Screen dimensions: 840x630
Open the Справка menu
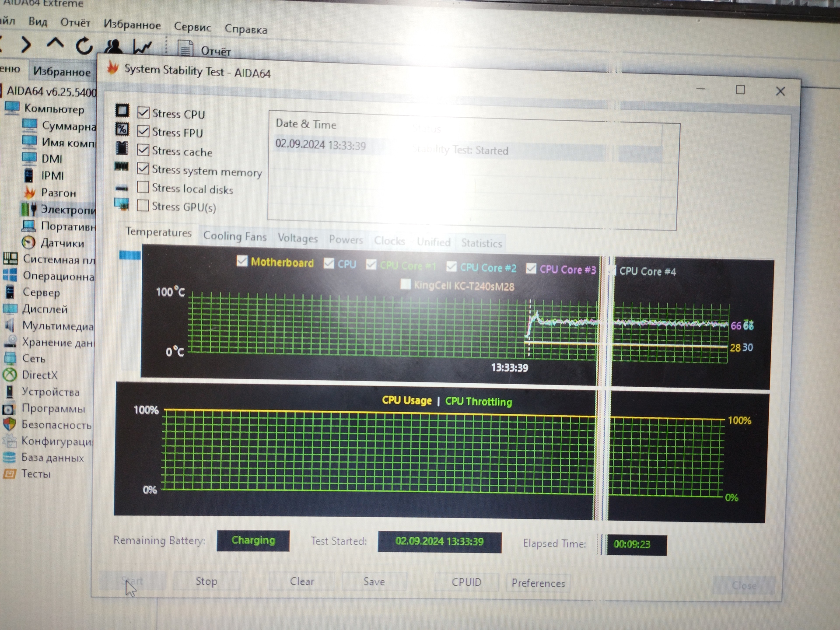tap(246, 29)
